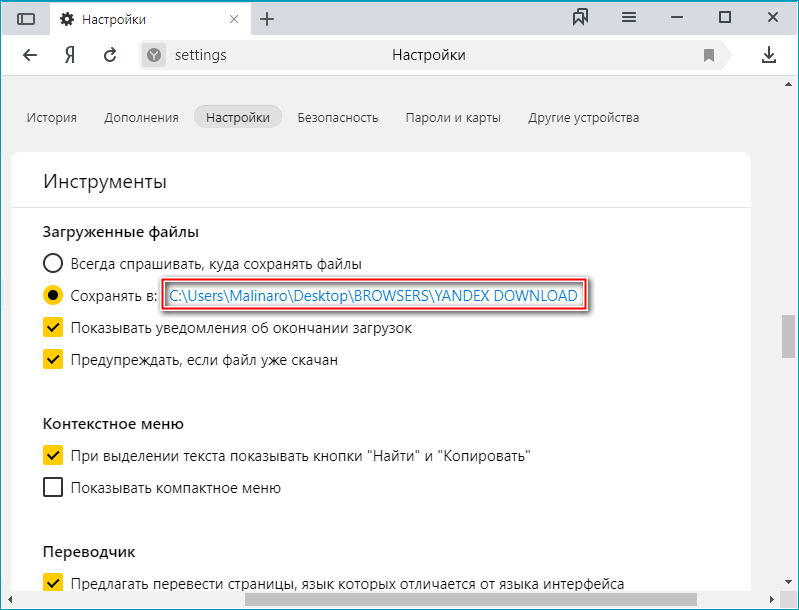Maximize the browser window
The width and height of the screenshot is (799, 610).
point(725,18)
